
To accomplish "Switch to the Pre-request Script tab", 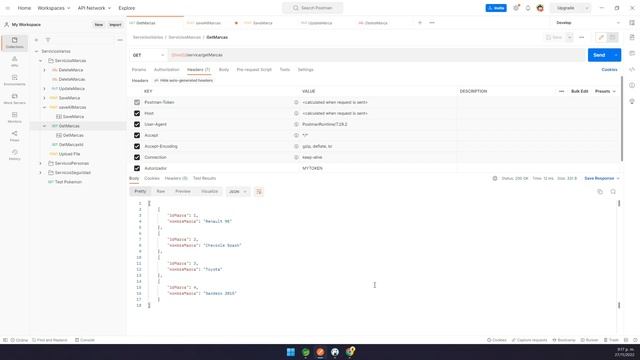I will tap(254, 70).
